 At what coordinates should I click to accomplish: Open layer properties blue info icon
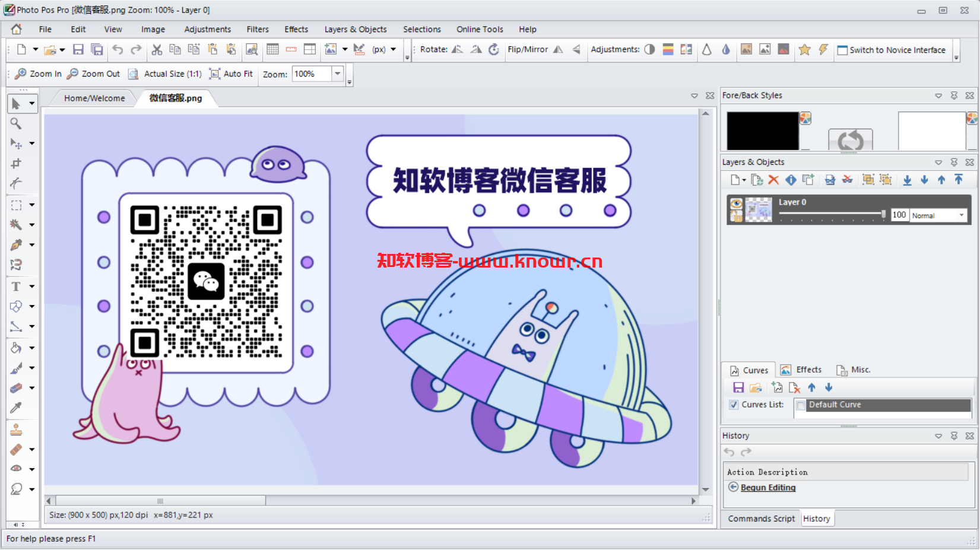tap(791, 180)
